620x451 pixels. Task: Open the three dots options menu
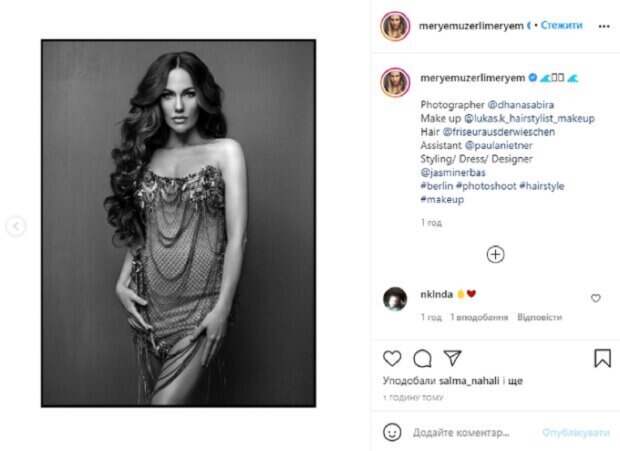[604, 26]
